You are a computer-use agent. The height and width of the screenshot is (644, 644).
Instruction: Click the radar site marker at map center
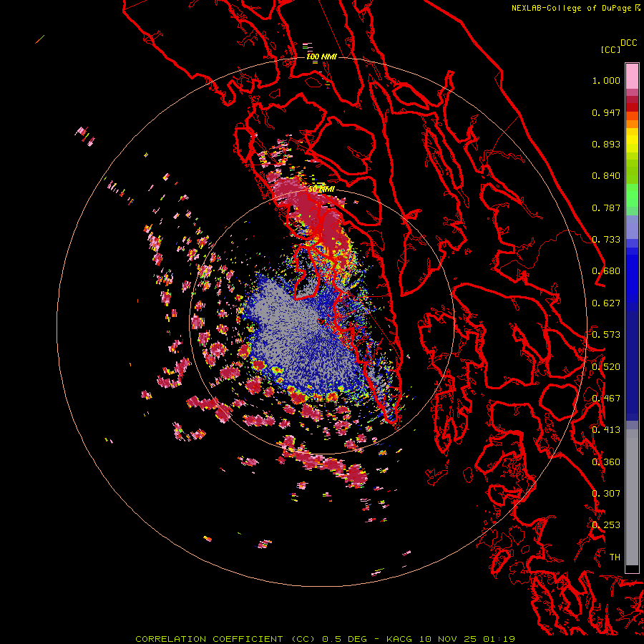[x=321, y=321]
